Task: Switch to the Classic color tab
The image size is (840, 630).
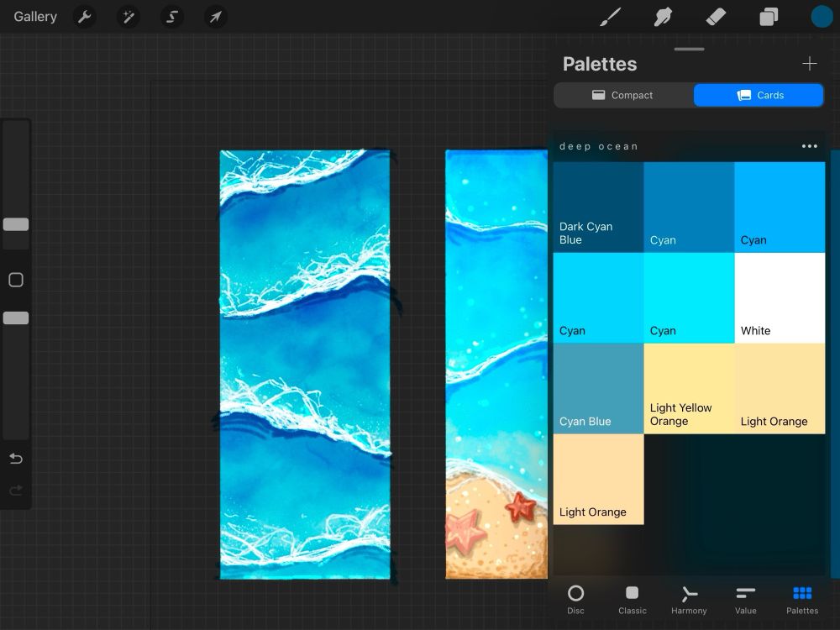Action: (x=633, y=600)
